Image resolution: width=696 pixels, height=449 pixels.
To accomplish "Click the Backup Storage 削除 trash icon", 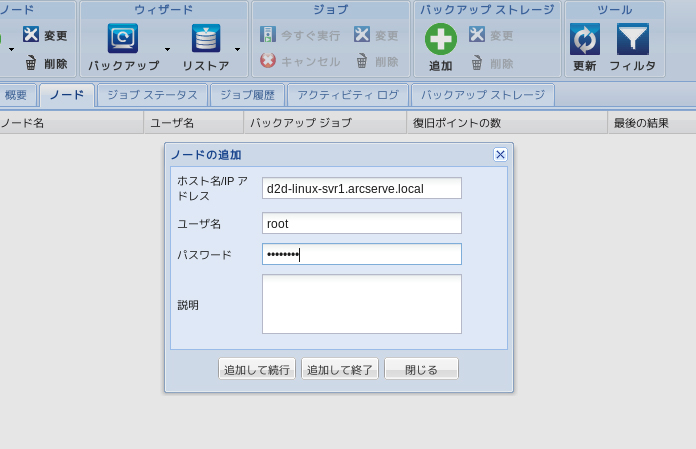I will [x=477, y=63].
